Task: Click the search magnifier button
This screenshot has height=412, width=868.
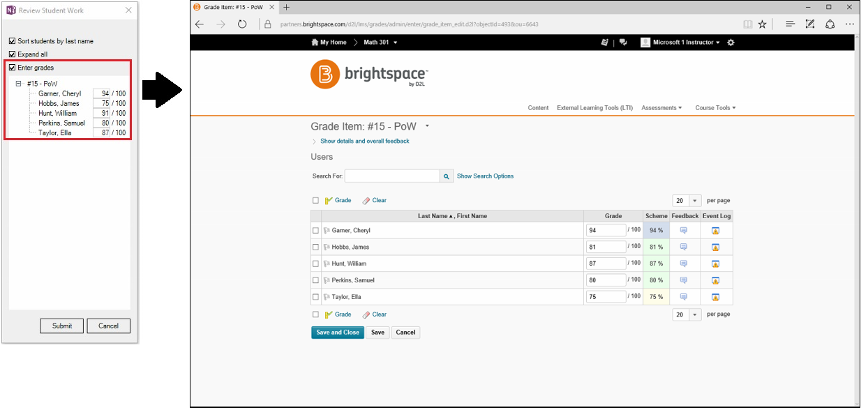Action: click(x=447, y=176)
